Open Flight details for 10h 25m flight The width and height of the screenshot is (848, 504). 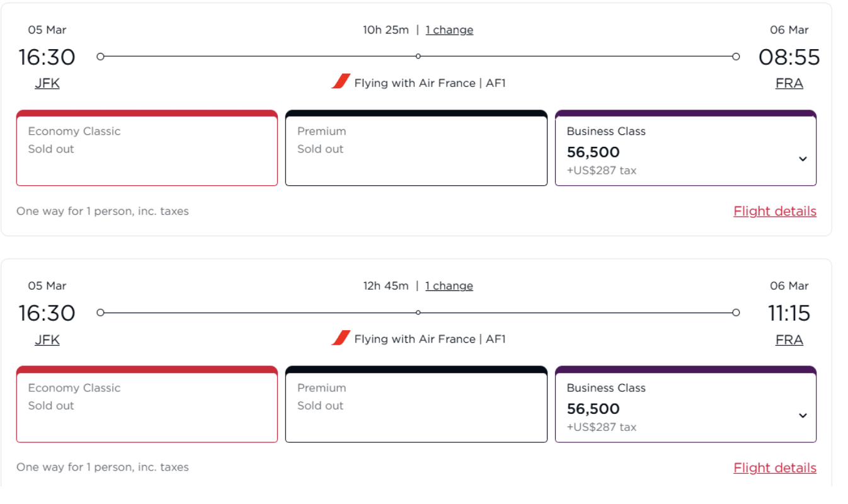point(774,211)
